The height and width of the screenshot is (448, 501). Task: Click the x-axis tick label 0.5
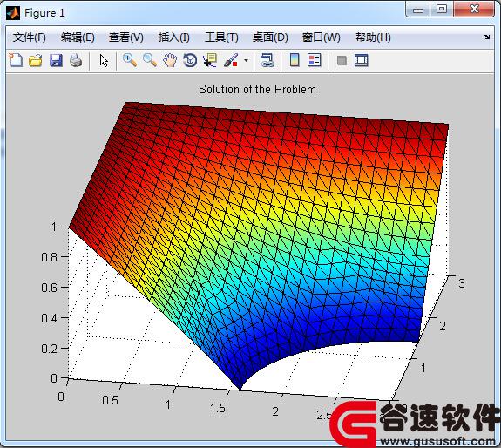(x=111, y=400)
